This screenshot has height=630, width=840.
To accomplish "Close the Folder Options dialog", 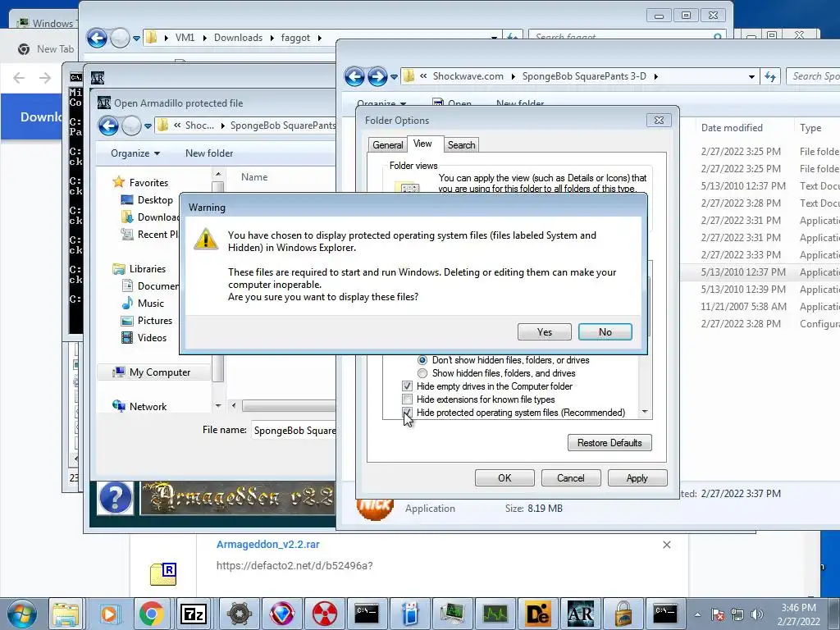I will pyautogui.click(x=659, y=120).
